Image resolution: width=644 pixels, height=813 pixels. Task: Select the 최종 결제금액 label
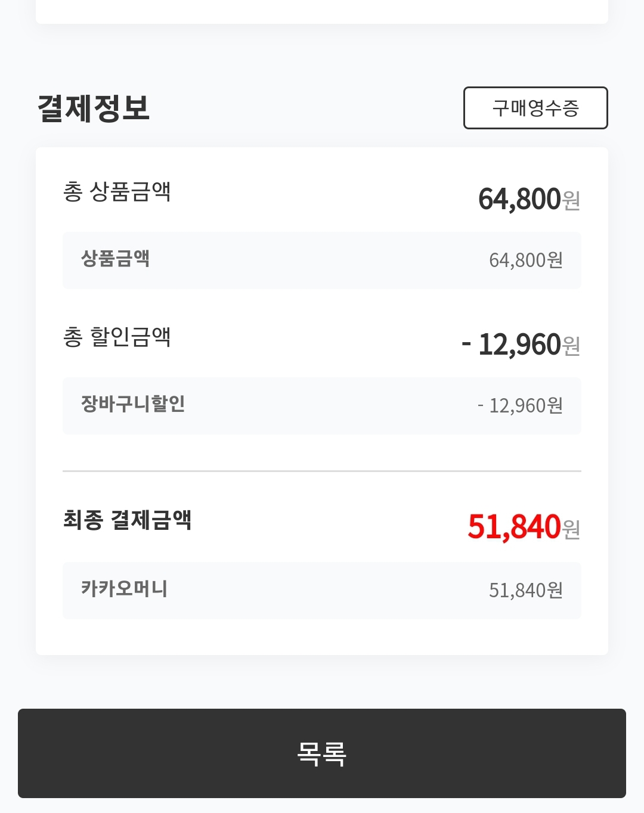(x=127, y=520)
